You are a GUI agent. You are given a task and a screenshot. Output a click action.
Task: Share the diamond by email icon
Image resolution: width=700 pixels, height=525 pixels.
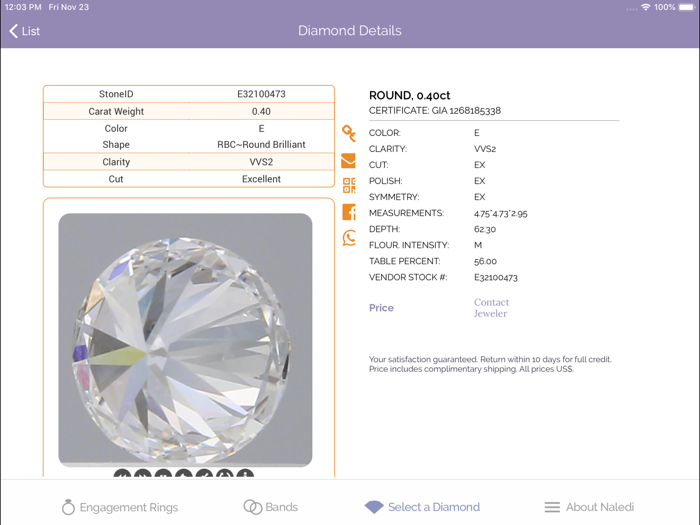348,161
